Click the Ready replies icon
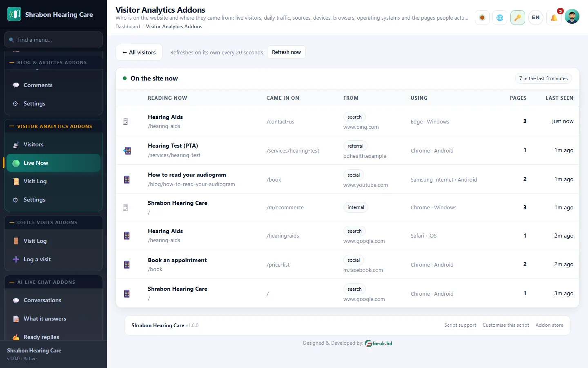 click(x=16, y=337)
